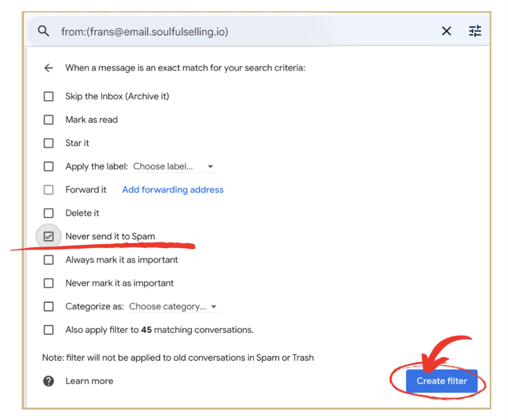508x420 pixels.
Task: Open the Choose label dropdown
Action: click(x=174, y=166)
